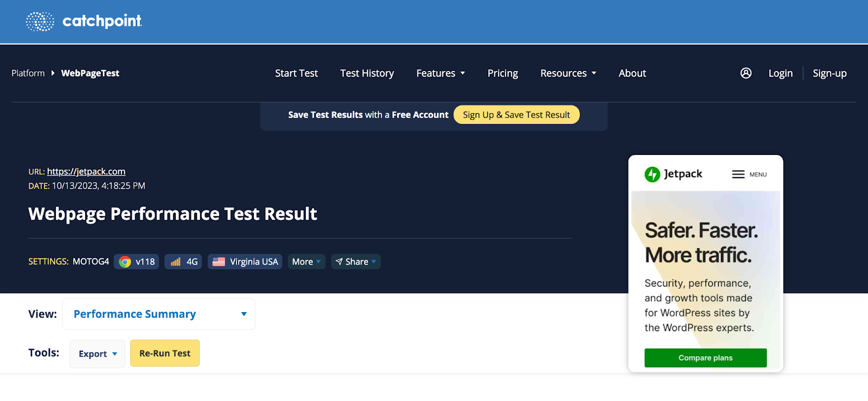This screenshot has width=868, height=401.
Task: Open the Pricing page
Action: coord(503,73)
